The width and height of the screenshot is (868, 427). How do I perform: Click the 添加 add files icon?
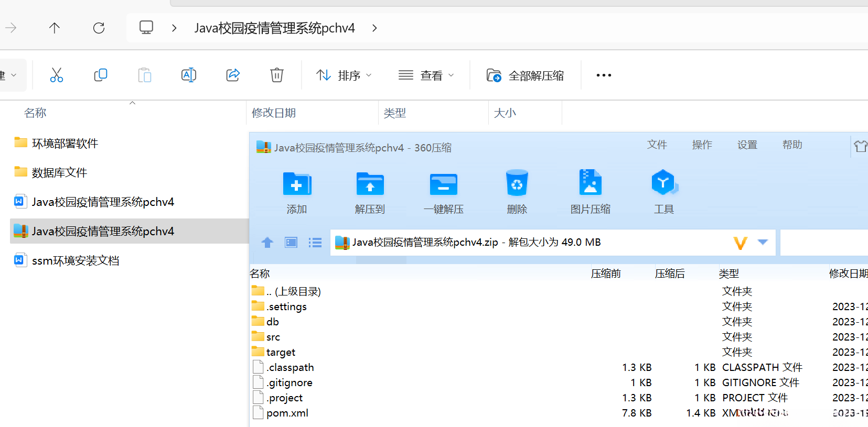297,192
